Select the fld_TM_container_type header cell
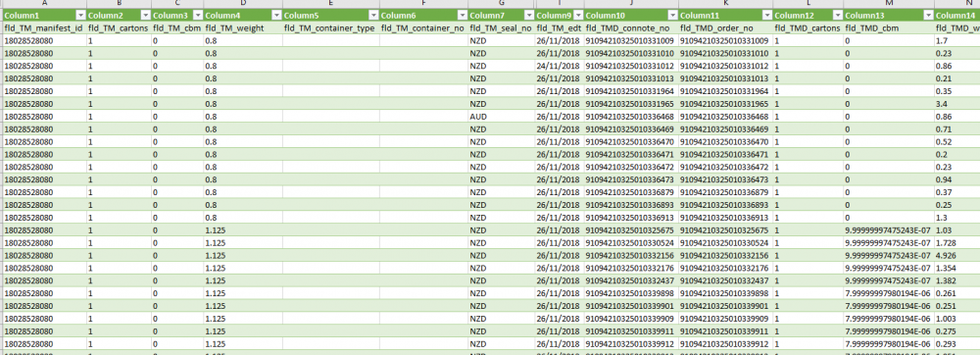 pyautogui.click(x=330, y=27)
